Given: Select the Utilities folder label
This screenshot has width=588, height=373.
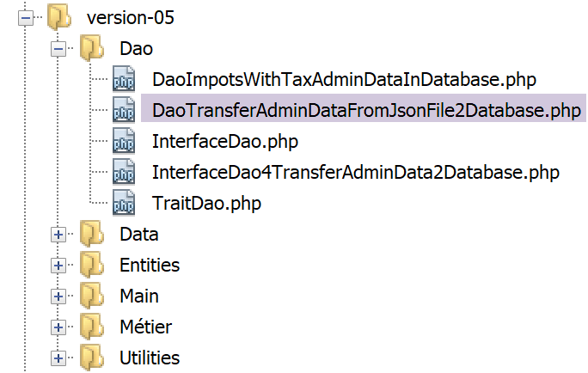Looking at the screenshot, I should 150,358.
